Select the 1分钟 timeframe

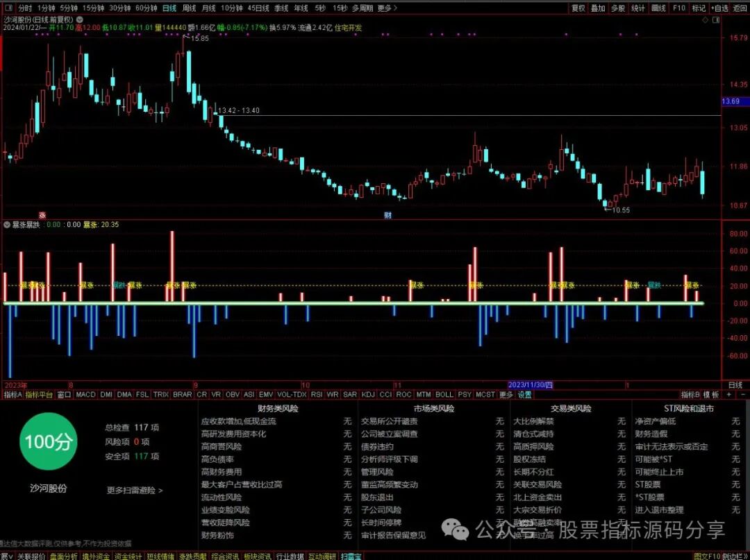tap(46, 8)
